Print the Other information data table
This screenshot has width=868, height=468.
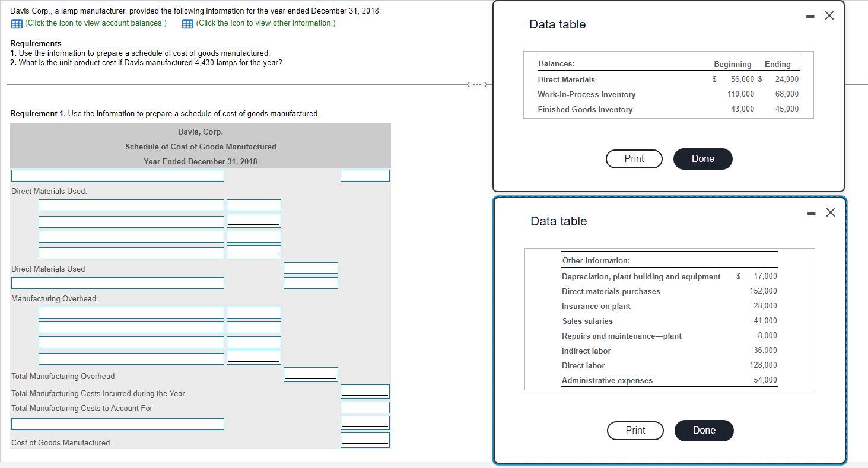(x=635, y=431)
